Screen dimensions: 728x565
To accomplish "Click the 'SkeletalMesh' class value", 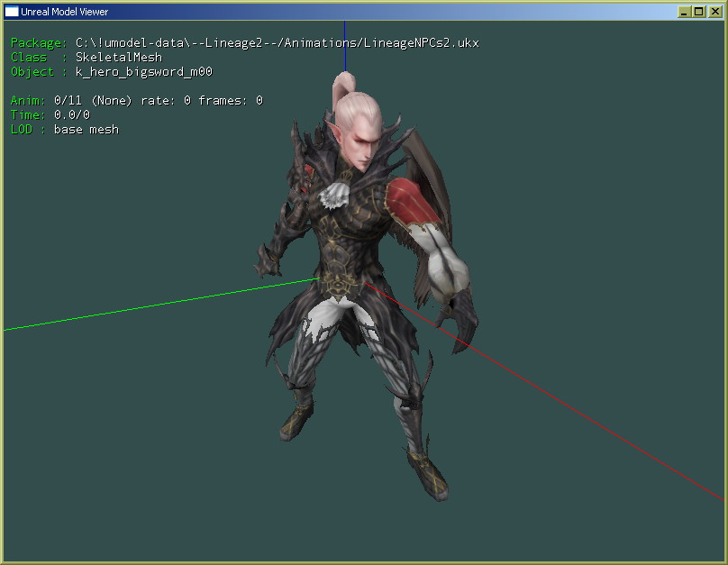I will click(119, 57).
